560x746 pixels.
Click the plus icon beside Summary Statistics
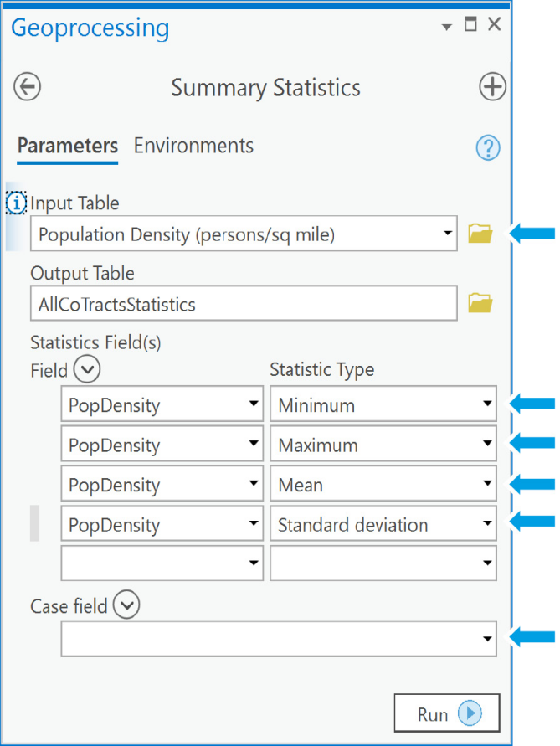(492, 86)
